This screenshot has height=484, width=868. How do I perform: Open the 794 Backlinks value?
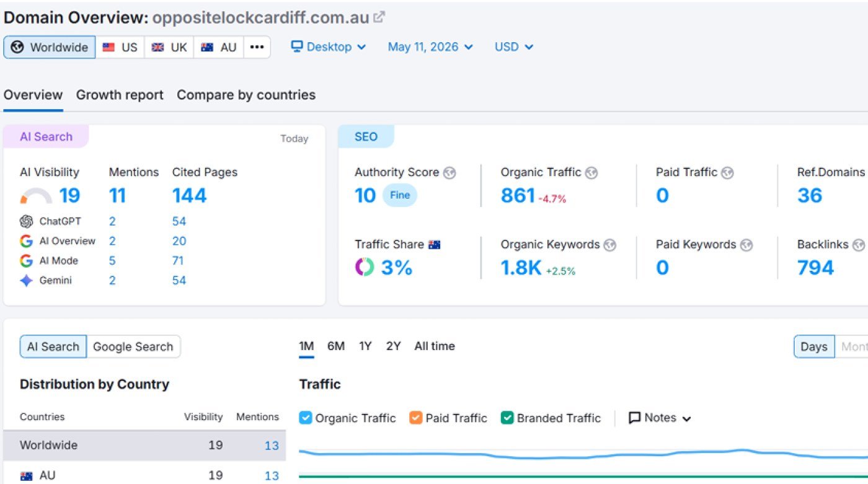click(815, 268)
